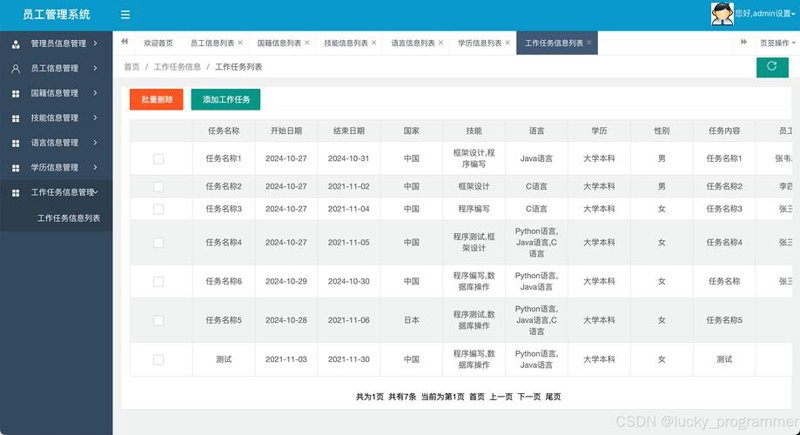Close the 语言信息列表 tab
Screen dimensions: 800x435
coord(441,43)
